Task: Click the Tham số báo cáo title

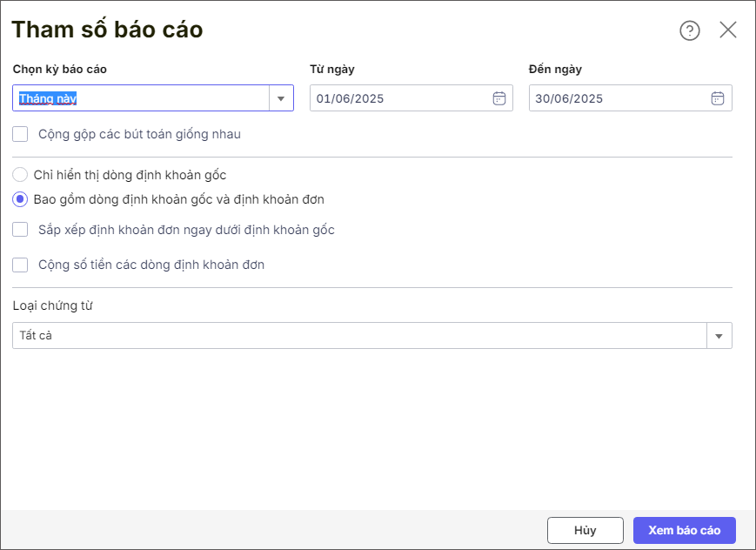Action: tap(107, 30)
